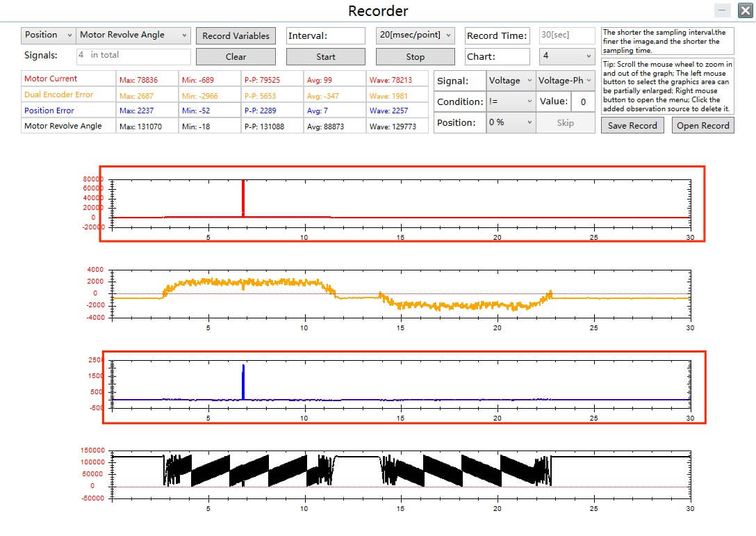
Task: Open the Position category dropdown
Action: (x=48, y=35)
